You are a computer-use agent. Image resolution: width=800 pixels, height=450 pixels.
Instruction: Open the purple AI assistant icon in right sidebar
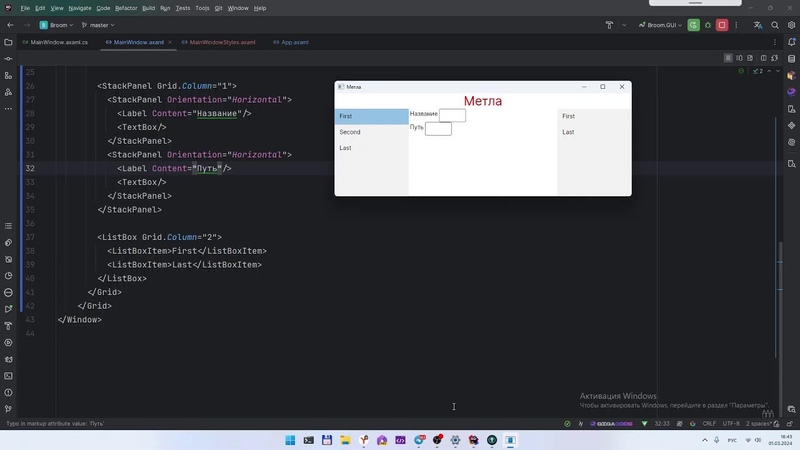pos(791,92)
